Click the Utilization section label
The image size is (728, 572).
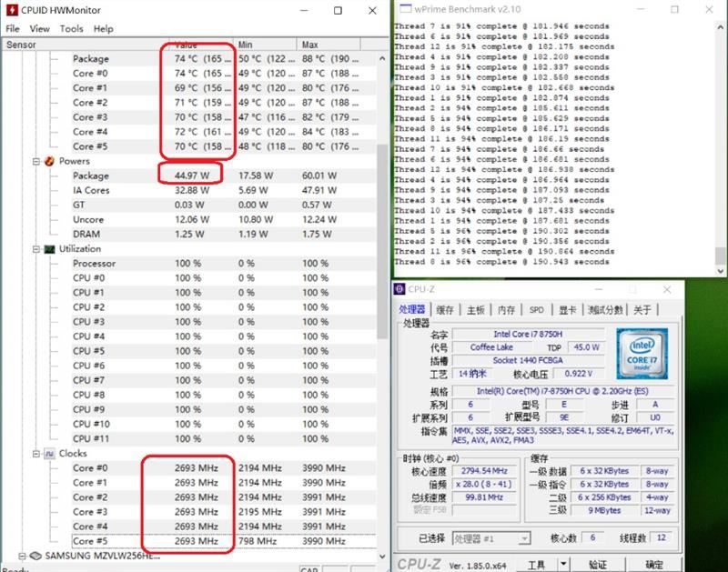point(80,248)
